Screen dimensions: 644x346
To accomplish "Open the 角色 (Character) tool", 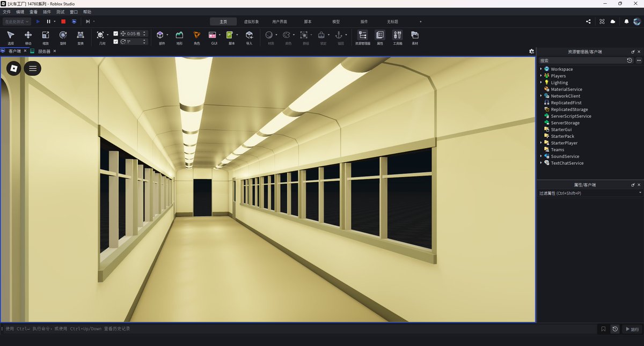I will pyautogui.click(x=196, y=37).
